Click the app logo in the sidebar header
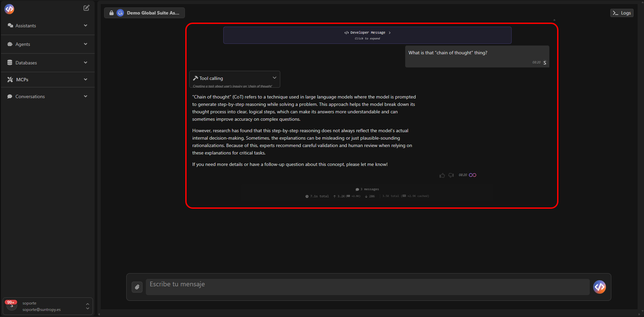The width and height of the screenshot is (644, 317). [x=9, y=9]
